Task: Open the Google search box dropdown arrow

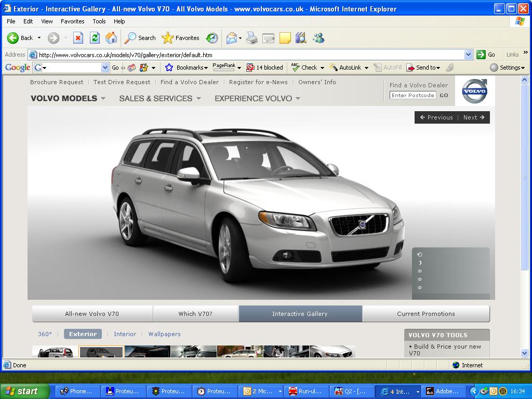Action: 105,68
